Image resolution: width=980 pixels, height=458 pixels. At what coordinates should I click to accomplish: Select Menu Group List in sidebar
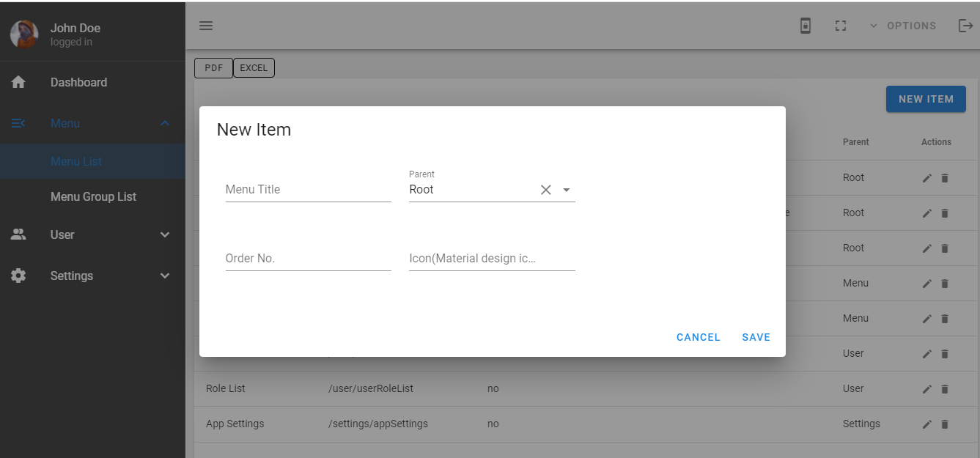click(93, 196)
